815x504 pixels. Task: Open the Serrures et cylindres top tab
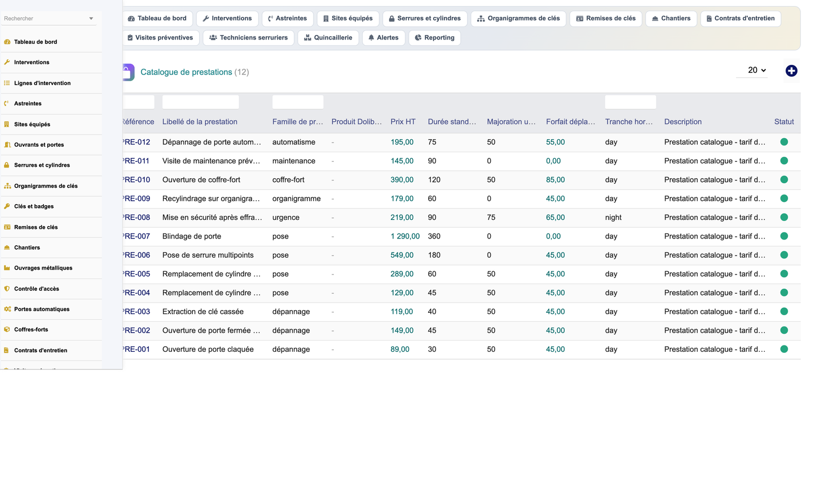click(x=425, y=19)
